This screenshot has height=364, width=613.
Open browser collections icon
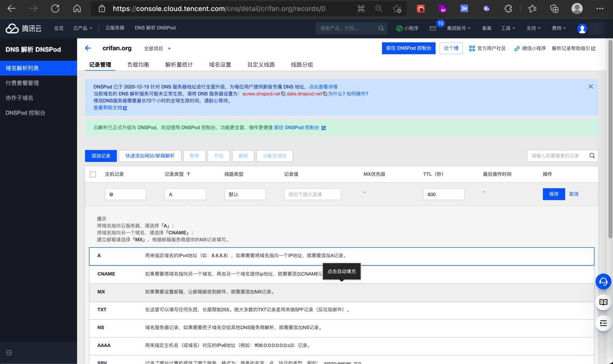pyautogui.click(x=554, y=8)
